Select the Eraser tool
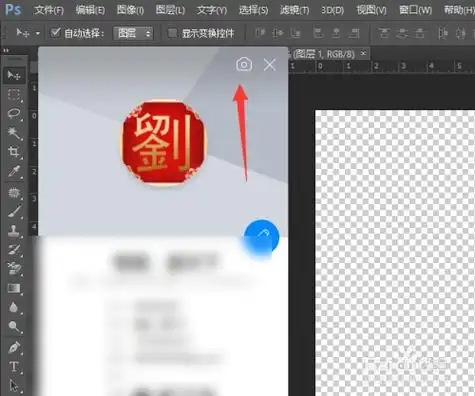Viewport: 475px width, 396px height. pos(14,269)
